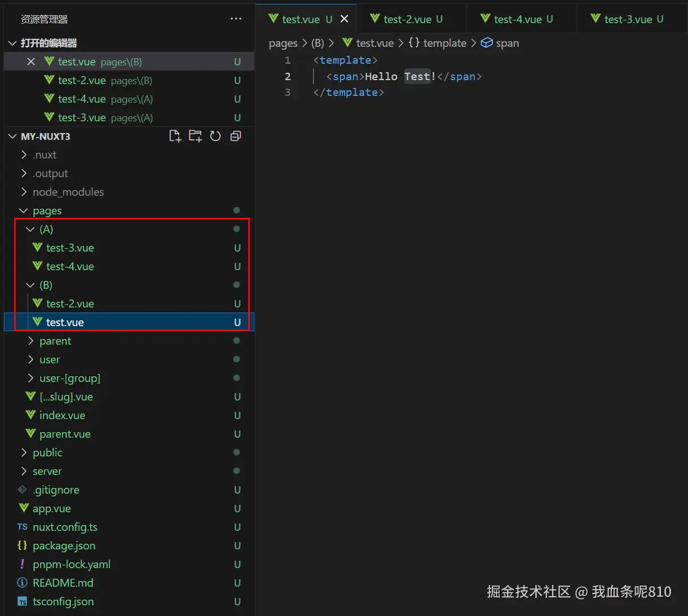Click the Vue icon in test.vue breadcrumb
Image resolution: width=688 pixels, height=616 pixels.
click(x=347, y=43)
